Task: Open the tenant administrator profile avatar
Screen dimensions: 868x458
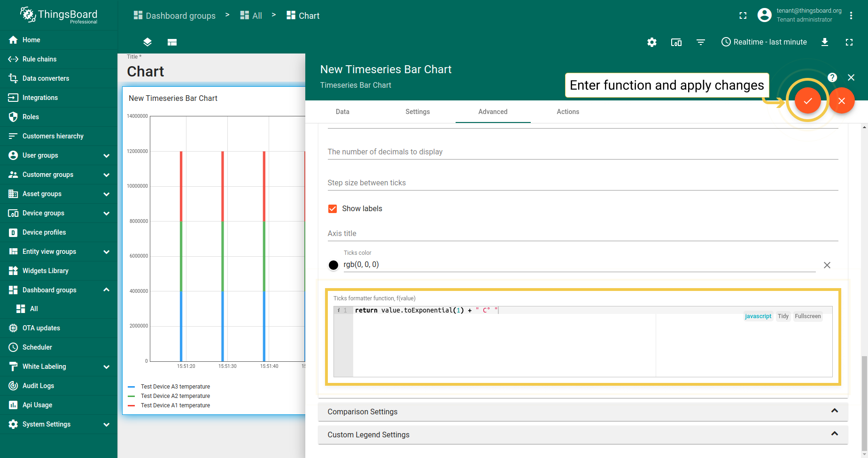Action: (x=765, y=15)
